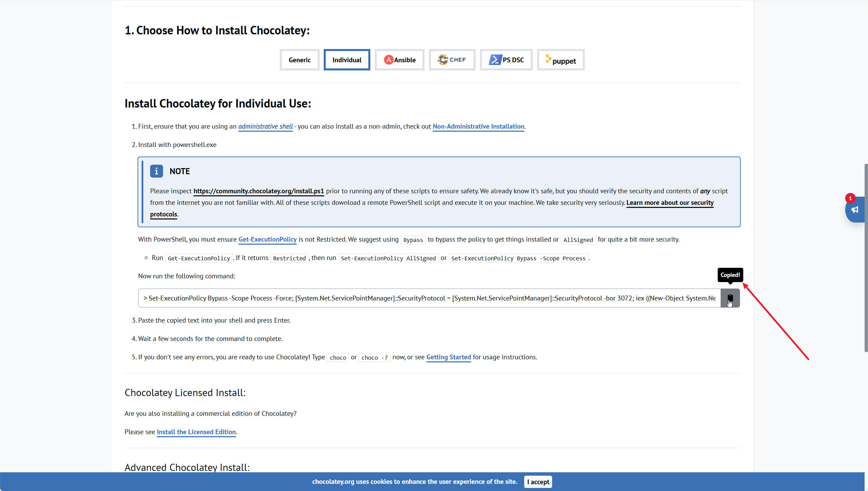Select the PS DSC install method
868x491 pixels.
(x=506, y=60)
